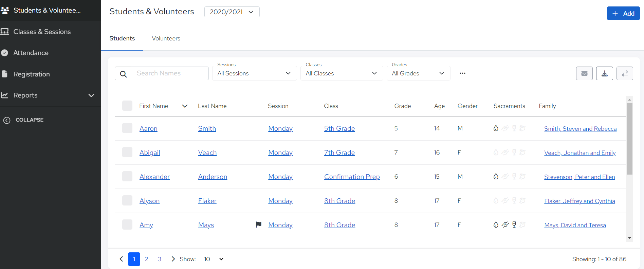644x269 pixels.
Task: Click reconciliation icon for Aaron Smith
Action: (505, 128)
